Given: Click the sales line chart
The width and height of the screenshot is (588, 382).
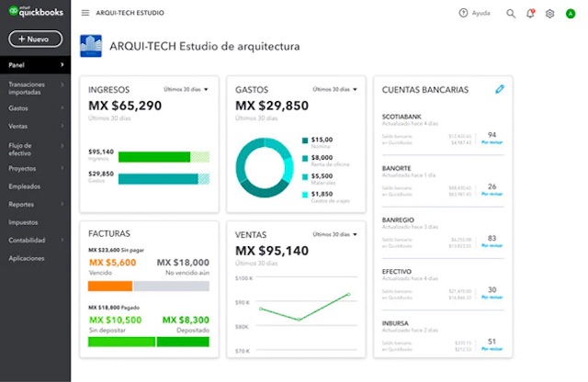Looking at the screenshot, I should 305,308.
